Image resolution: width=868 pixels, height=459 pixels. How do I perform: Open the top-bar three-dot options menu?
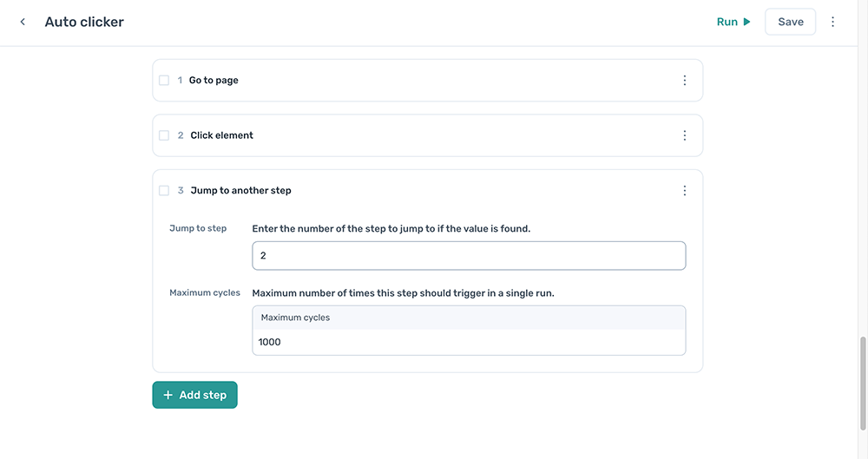click(x=832, y=22)
